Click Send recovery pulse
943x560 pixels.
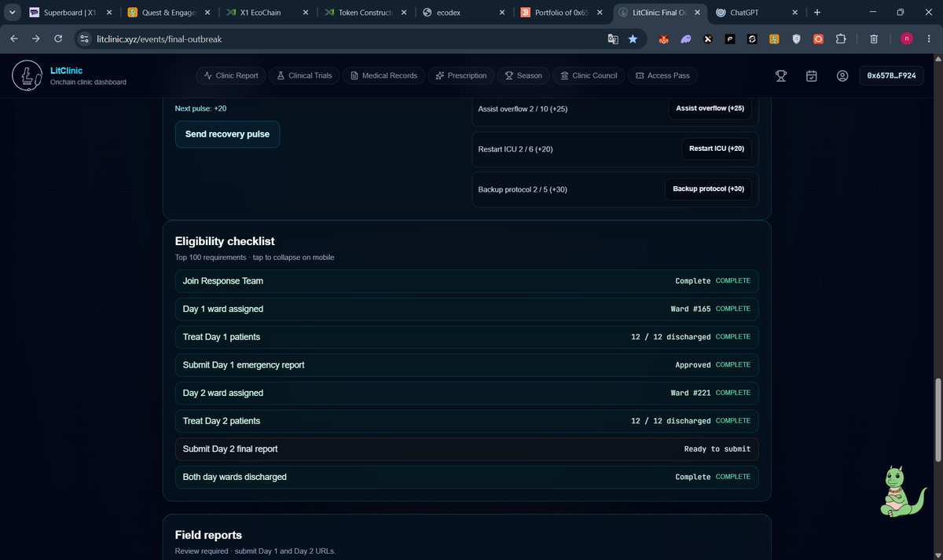pos(227,134)
